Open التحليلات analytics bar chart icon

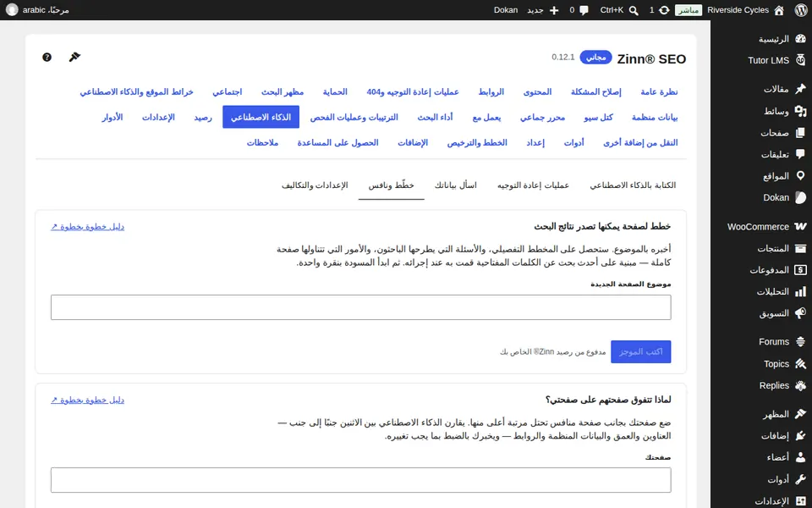pyautogui.click(x=801, y=292)
